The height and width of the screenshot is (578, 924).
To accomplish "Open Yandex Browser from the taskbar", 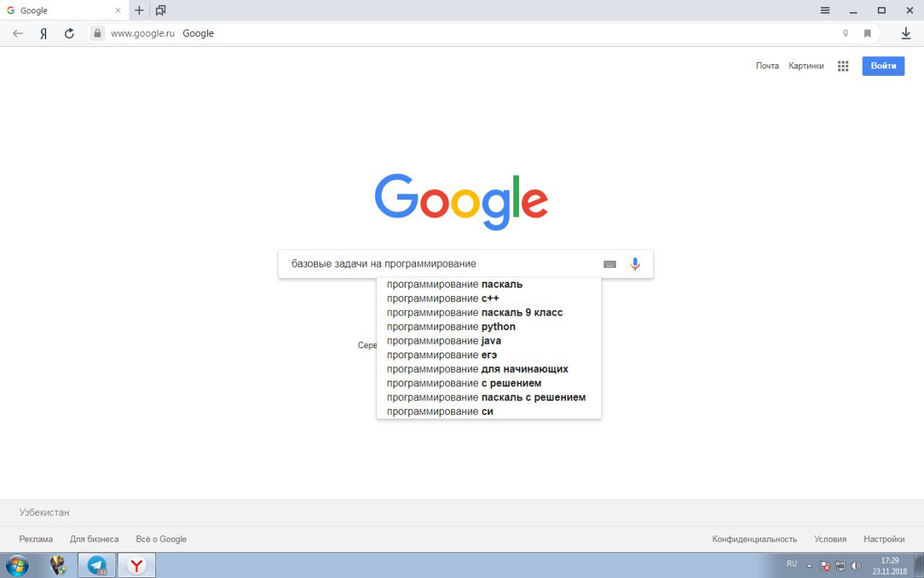I will point(136,565).
